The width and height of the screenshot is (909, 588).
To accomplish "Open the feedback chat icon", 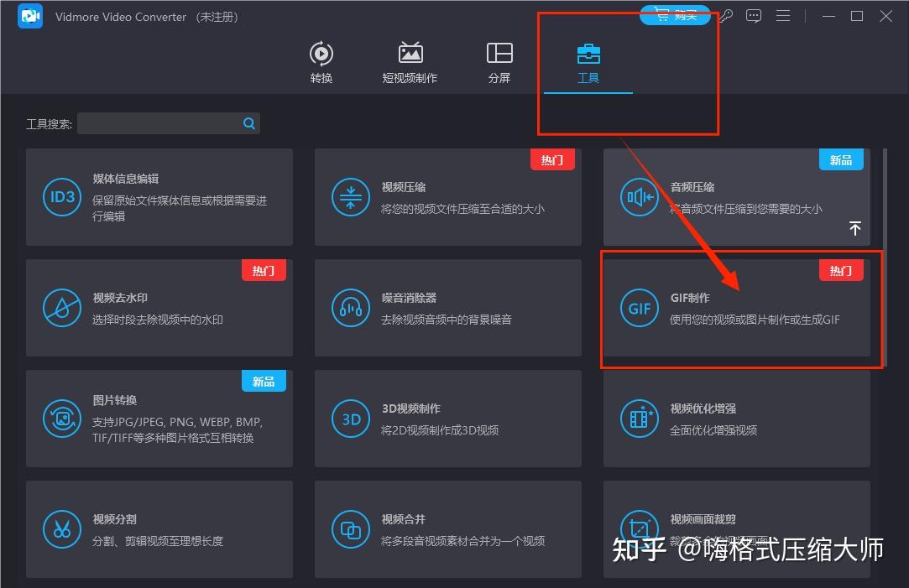I will point(754,16).
